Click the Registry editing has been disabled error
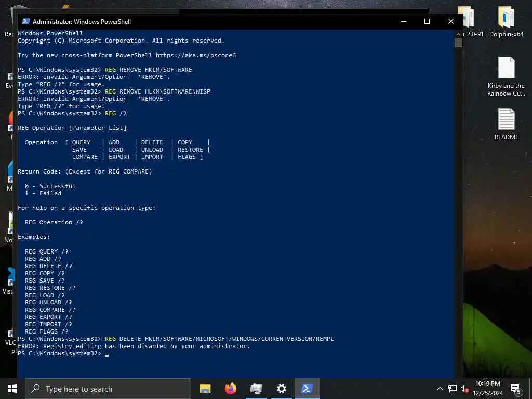532x399 pixels. pos(134,346)
